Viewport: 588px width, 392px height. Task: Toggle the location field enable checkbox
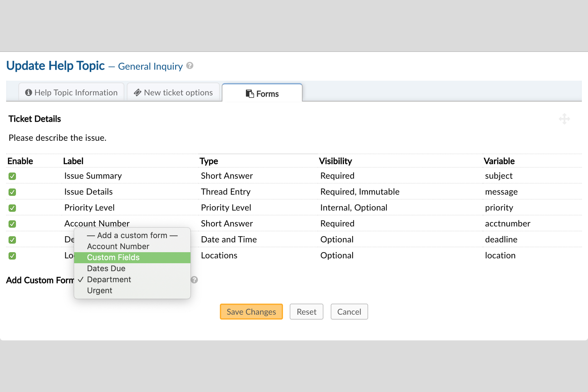12,256
